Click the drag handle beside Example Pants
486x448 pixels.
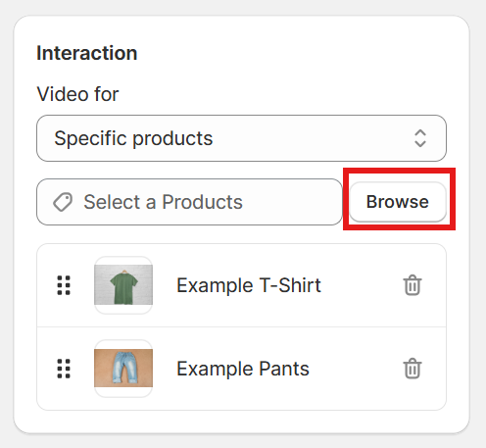pos(64,369)
